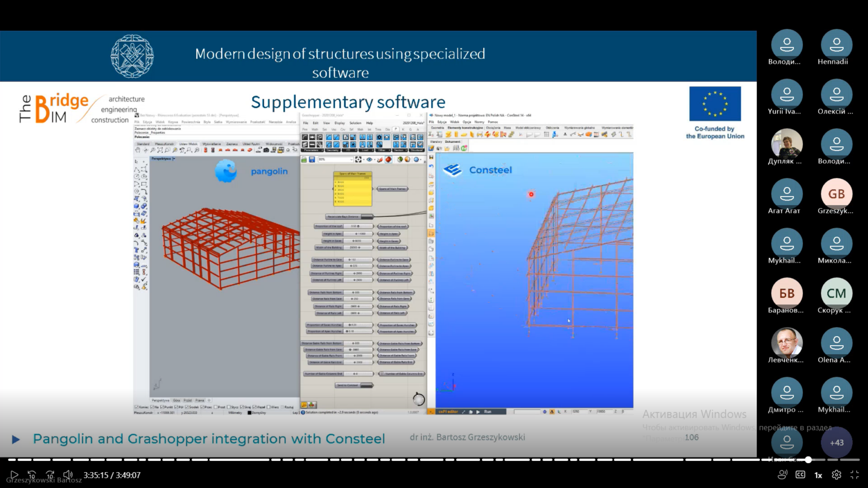Click the audio track icon beside CC
The image size is (868, 488).
tap(783, 475)
